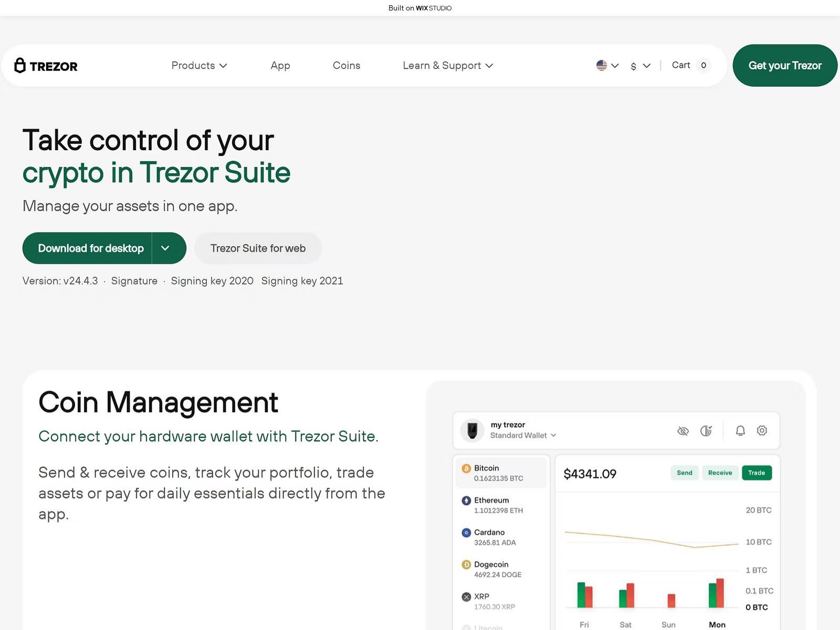840x630 pixels.
Task: Open notifications bell icon
Action: 740,431
